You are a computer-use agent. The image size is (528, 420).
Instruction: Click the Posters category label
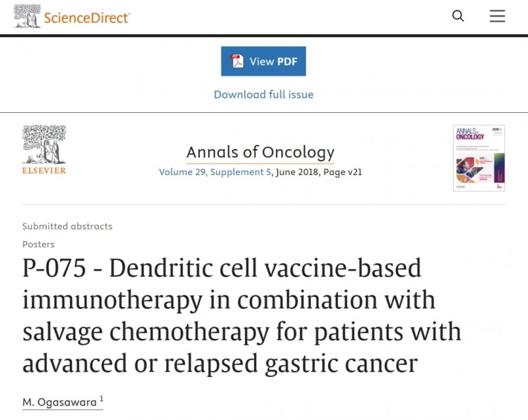coord(38,244)
